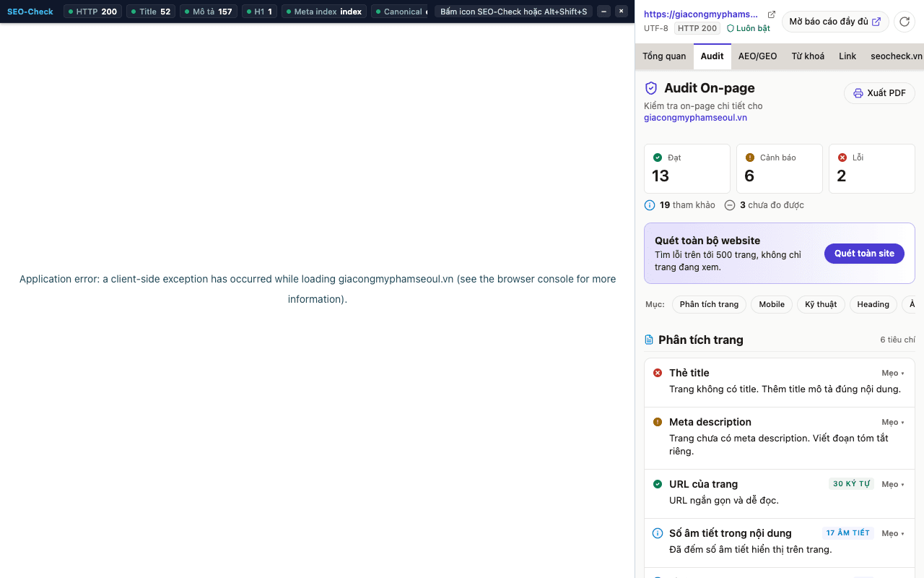Jump to the Mobile section chip
Viewport: 924px width, 578px height.
point(772,304)
